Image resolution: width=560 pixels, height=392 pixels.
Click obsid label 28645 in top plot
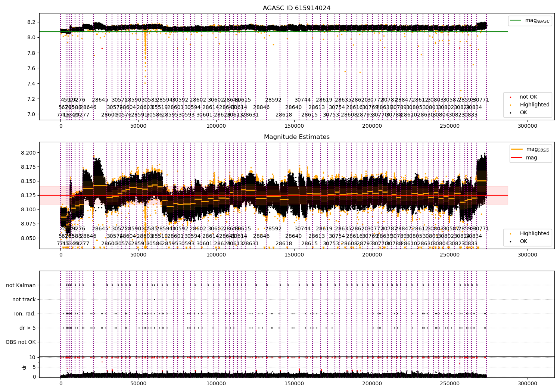pyautogui.click(x=100, y=100)
